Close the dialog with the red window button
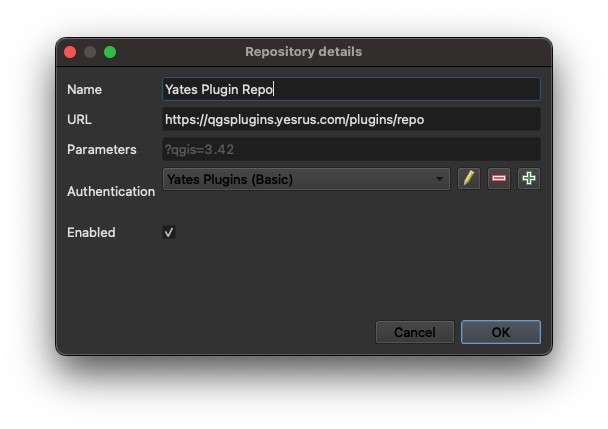 coord(70,52)
